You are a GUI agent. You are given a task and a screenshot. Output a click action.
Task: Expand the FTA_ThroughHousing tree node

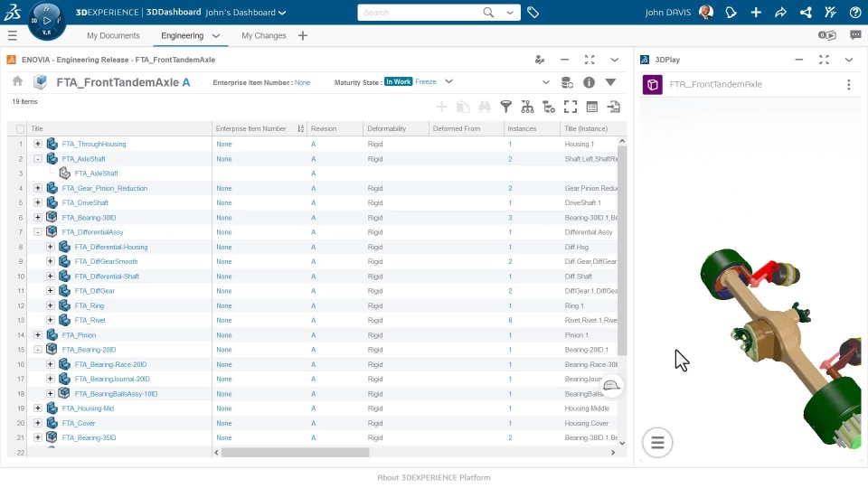coord(38,144)
